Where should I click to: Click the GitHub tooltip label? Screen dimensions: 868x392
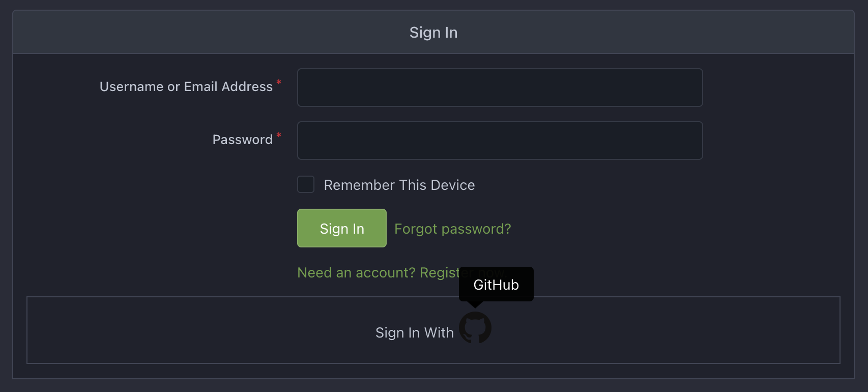click(496, 285)
